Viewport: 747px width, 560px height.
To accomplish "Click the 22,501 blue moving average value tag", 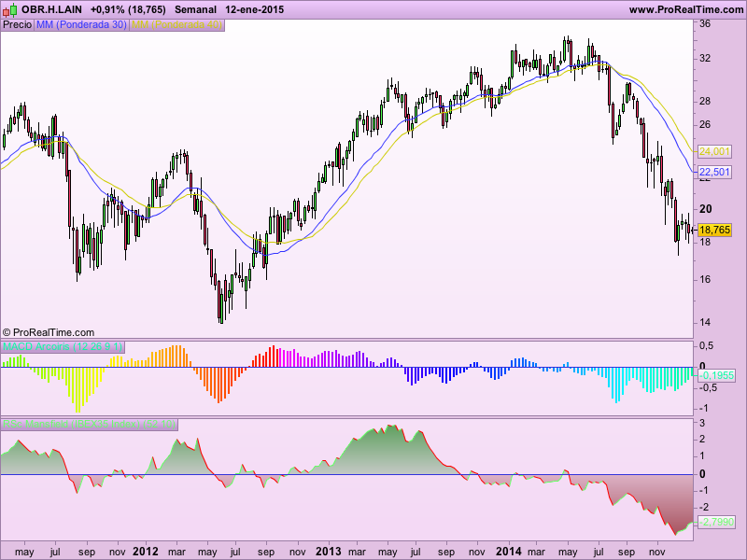I will pos(714,172).
